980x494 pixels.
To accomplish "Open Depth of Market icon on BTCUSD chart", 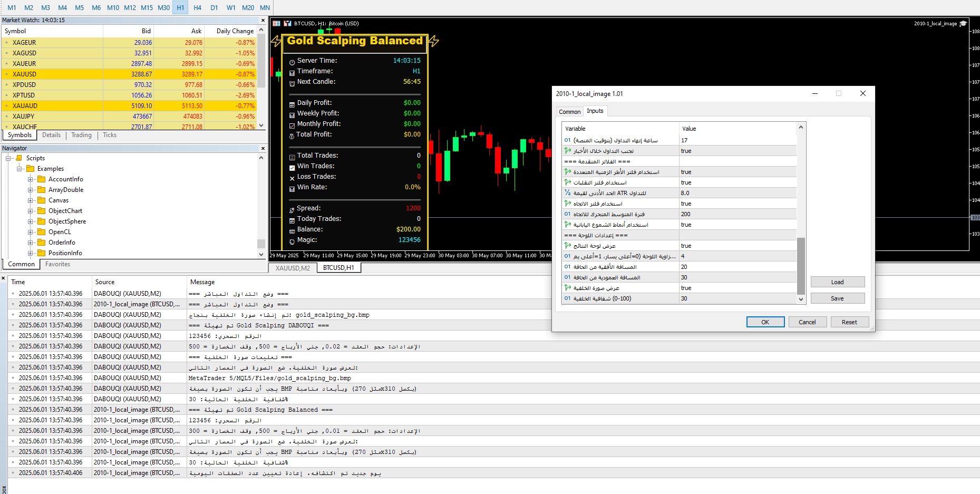I will point(276,23).
